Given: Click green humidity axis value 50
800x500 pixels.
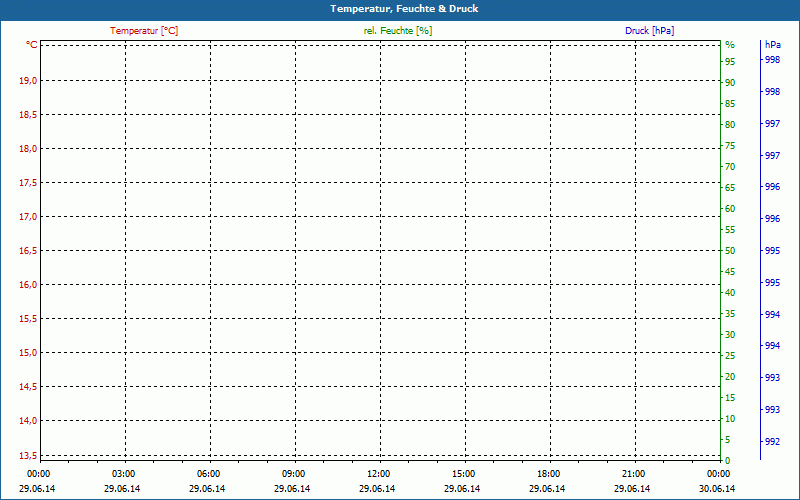Looking at the screenshot, I should [730, 251].
